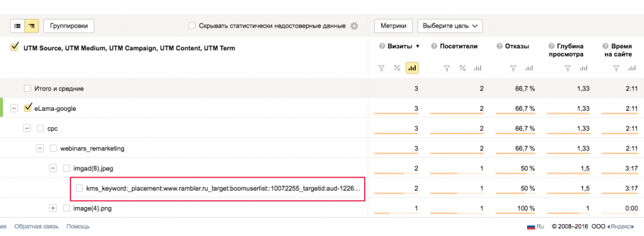Click the sort arrow next to Визиты
This screenshot has width=644, height=236.
(418, 47)
